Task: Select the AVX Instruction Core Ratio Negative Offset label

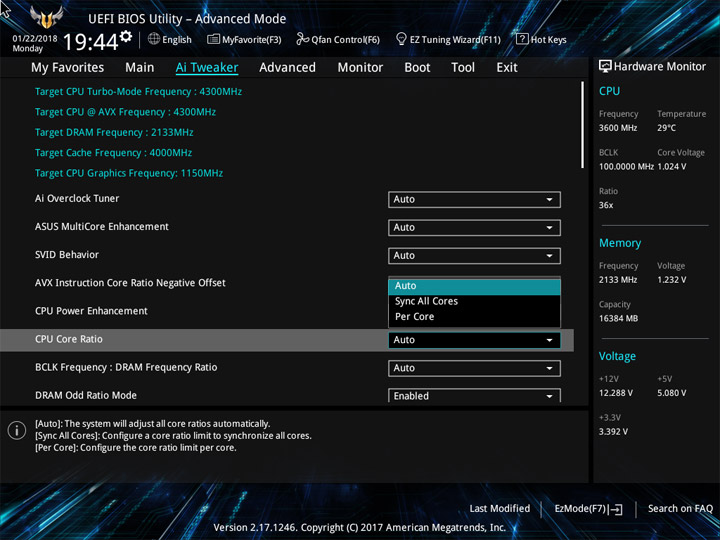Action: (130, 283)
